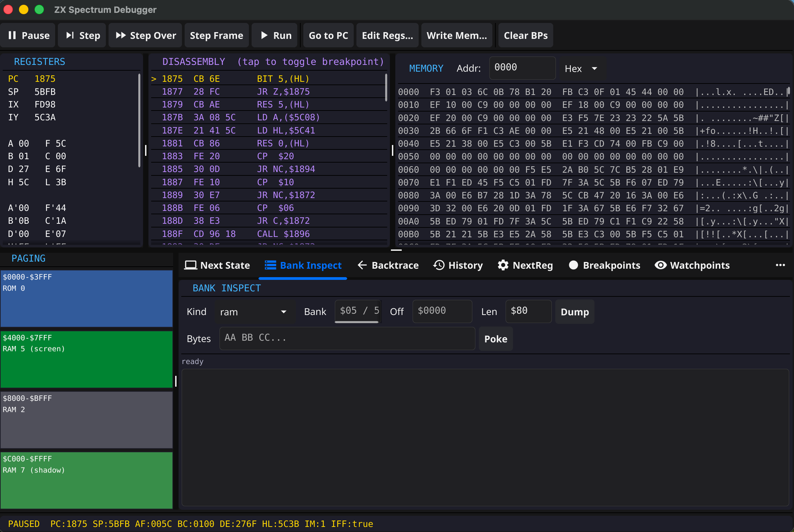The height and width of the screenshot is (532, 794).
Task: Toggle breakpoint at 1885 JR NC,$1894
Action: coord(269,169)
